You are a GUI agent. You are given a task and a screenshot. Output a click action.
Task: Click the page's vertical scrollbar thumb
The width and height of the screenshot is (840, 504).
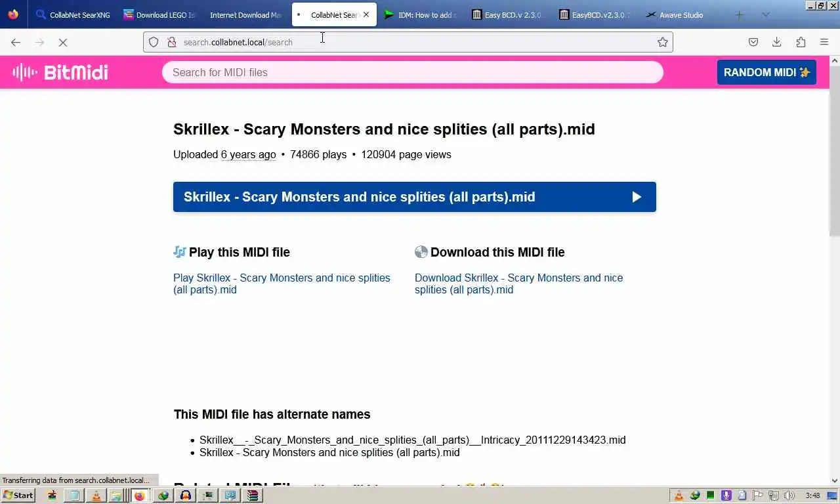click(835, 151)
